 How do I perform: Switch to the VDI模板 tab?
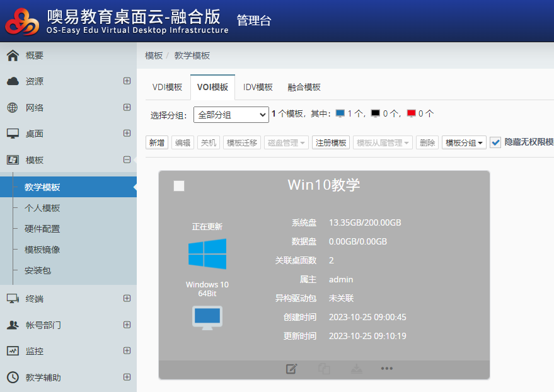tap(167, 88)
